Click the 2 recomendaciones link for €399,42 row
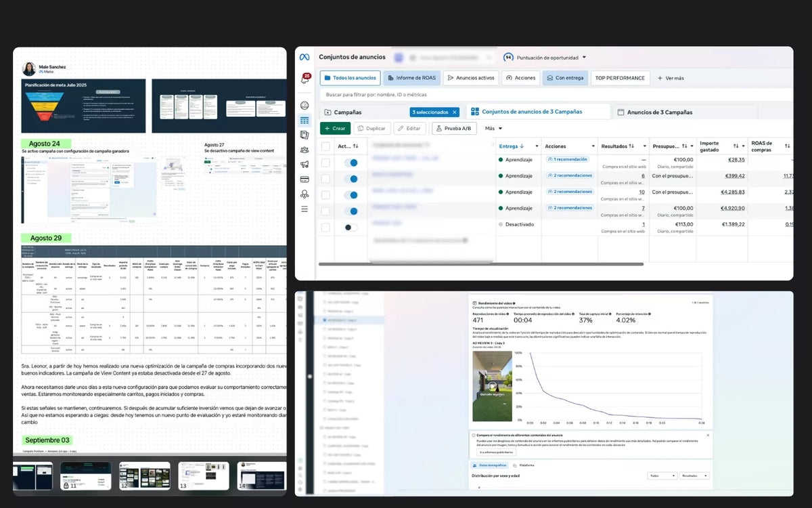This screenshot has height=508, width=812. coord(569,175)
